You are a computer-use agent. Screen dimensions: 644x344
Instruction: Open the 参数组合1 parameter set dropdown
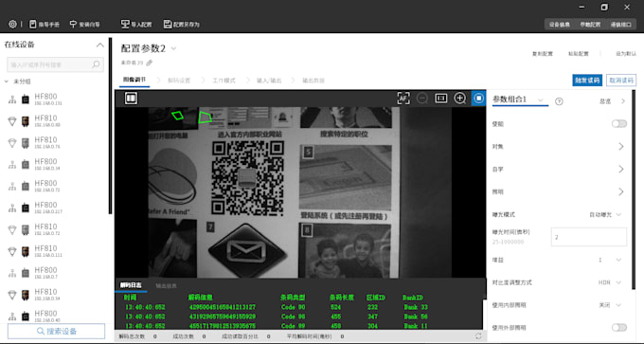pyautogui.click(x=541, y=100)
